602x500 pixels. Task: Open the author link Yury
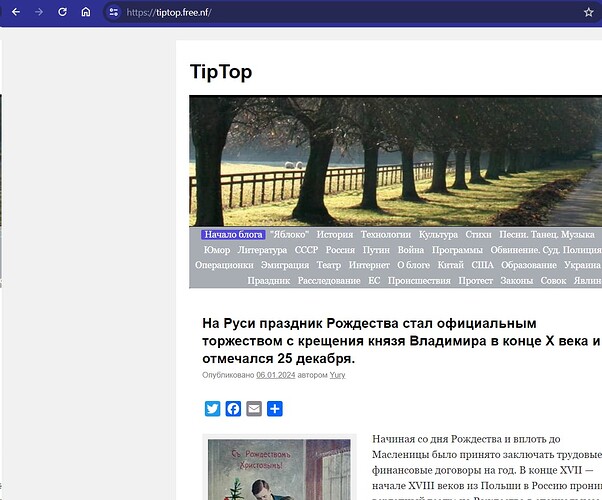(x=338, y=375)
